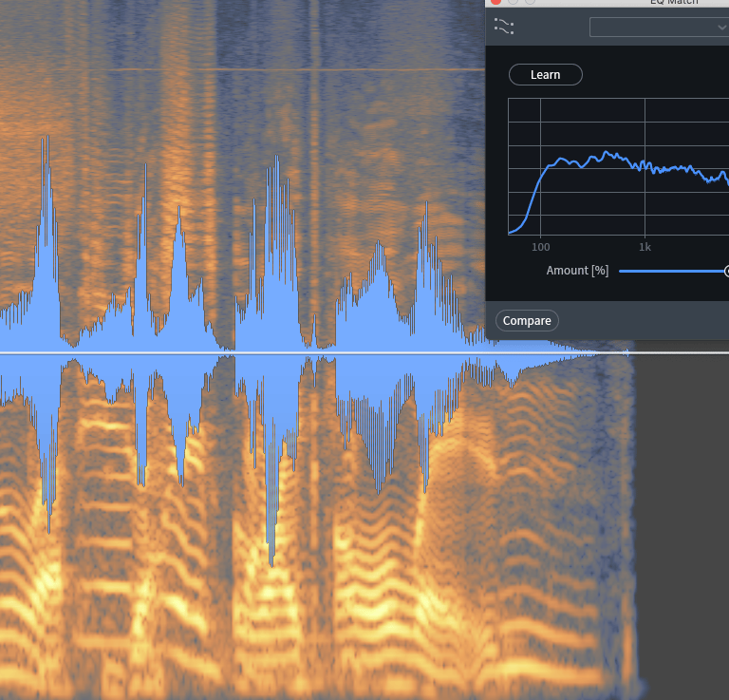Click the EQ Match curve icon

(x=504, y=27)
